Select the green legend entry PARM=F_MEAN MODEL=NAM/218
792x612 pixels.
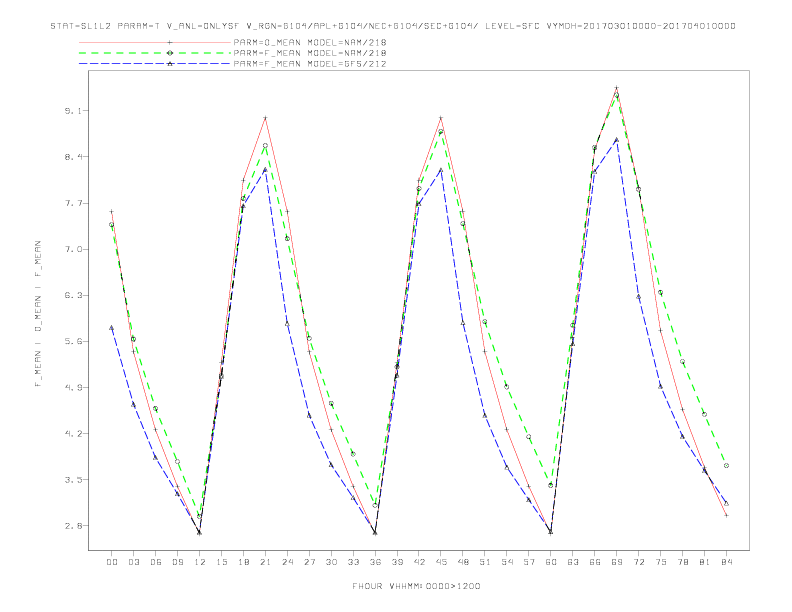pyautogui.click(x=310, y=53)
